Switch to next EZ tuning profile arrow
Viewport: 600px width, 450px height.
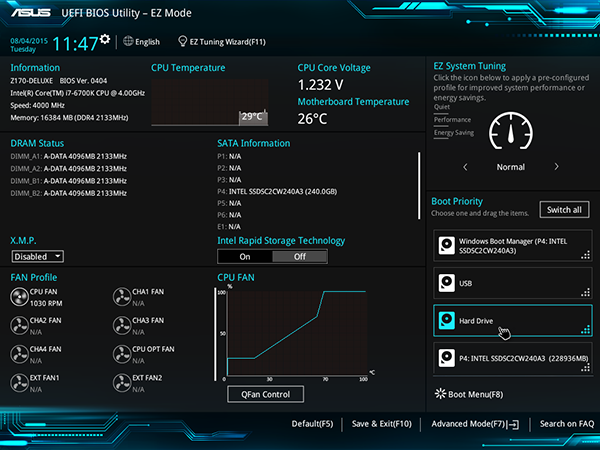(x=556, y=166)
